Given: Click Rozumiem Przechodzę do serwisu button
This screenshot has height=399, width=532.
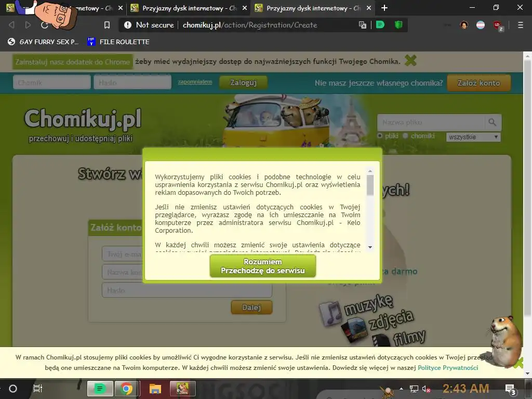Looking at the screenshot, I should pyautogui.click(x=263, y=267).
